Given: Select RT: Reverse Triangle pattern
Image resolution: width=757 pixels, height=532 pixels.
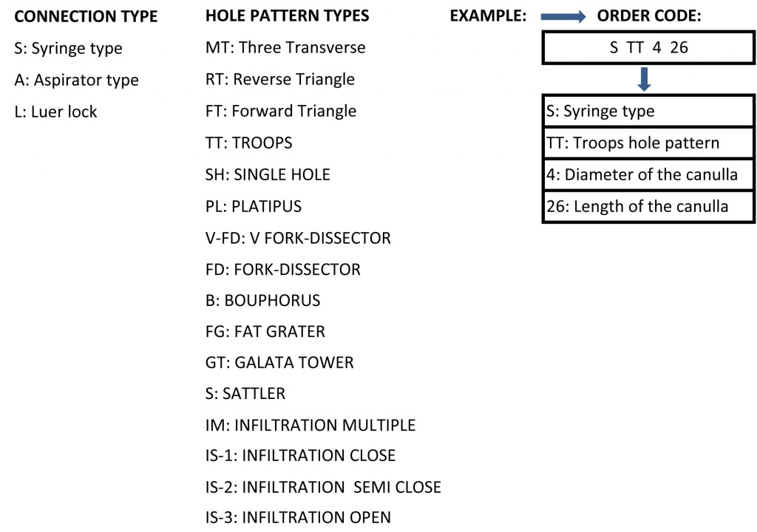Looking at the screenshot, I should pos(280,79).
